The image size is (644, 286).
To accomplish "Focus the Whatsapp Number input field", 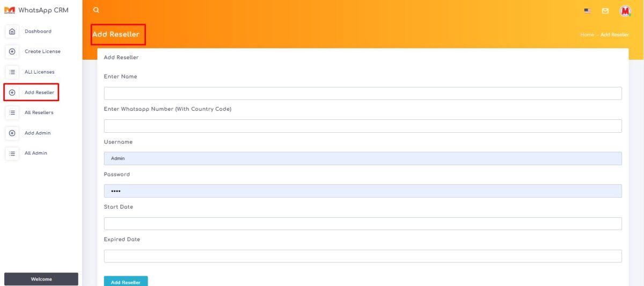I will 363,126.
